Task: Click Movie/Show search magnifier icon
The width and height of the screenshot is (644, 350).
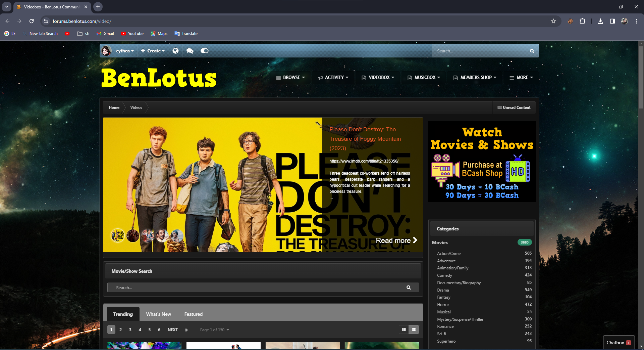Action: pos(409,288)
